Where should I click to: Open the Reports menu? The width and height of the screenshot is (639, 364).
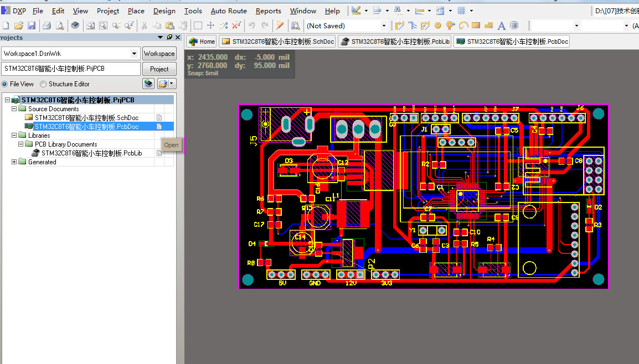pyautogui.click(x=268, y=11)
